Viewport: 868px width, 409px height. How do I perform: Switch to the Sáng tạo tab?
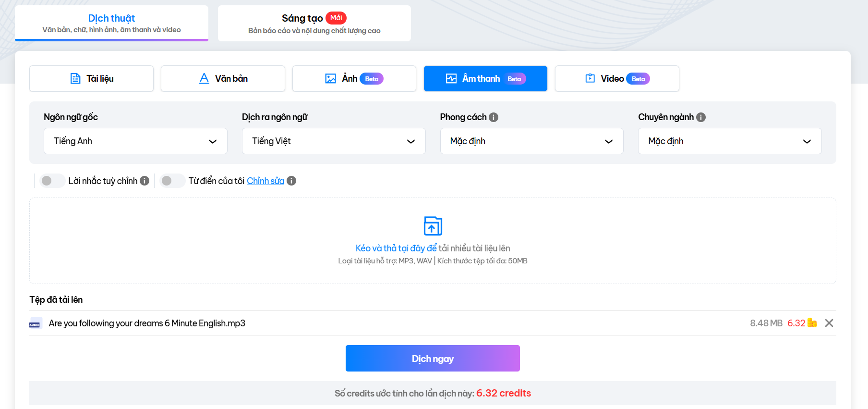pos(314,24)
